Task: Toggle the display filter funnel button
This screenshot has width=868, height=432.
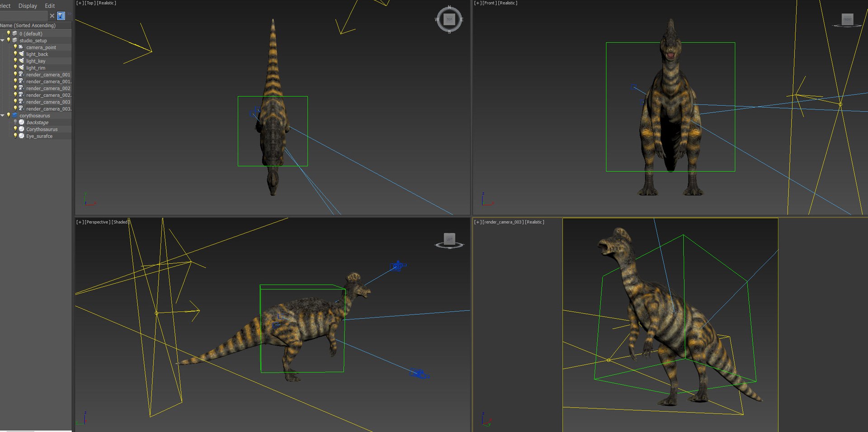Action: (x=61, y=16)
